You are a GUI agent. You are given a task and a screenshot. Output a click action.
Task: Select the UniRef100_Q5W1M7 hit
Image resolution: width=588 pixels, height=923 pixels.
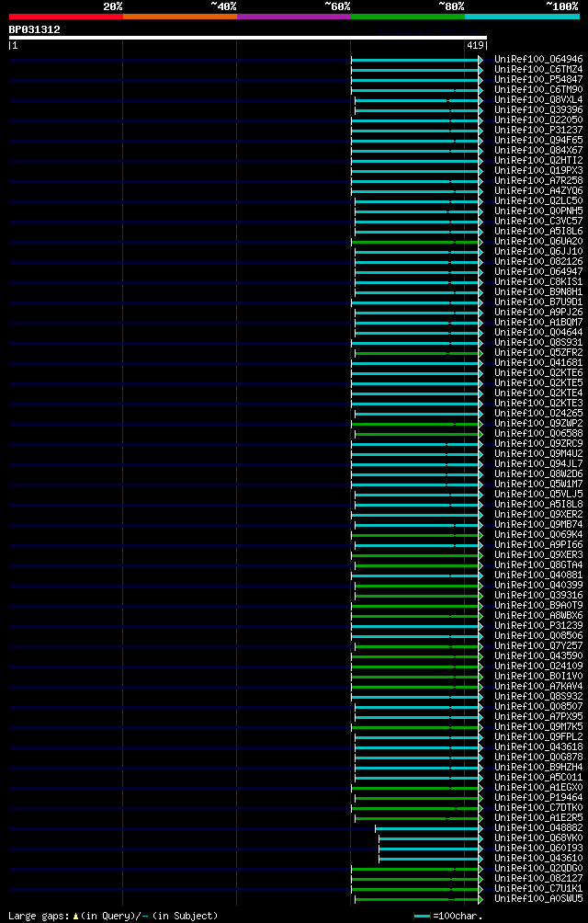coord(538,484)
